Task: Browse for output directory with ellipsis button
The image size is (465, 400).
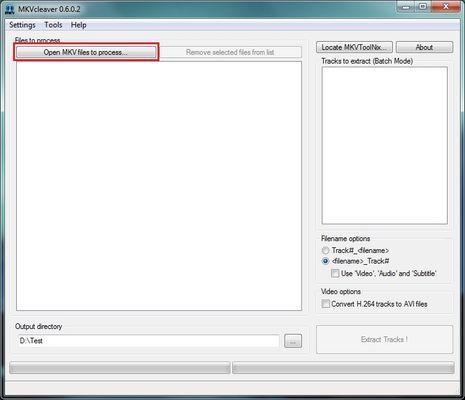Action: pyautogui.click(x=293, y=341)
